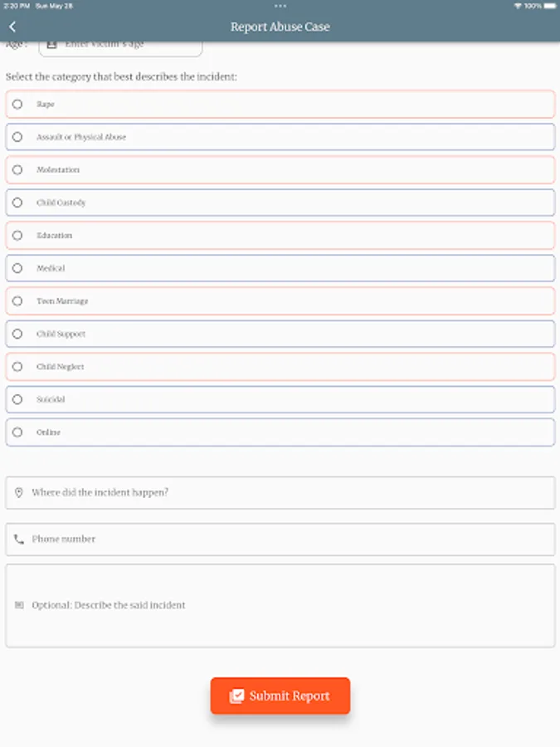Tap the Wi-Fi status icon

(x=517, y=6)
